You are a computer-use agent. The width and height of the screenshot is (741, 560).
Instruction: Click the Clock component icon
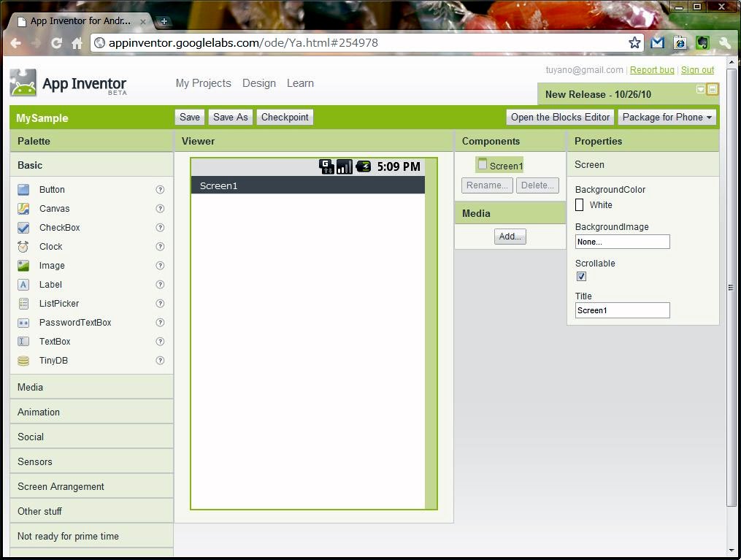(x=23, y=247)
